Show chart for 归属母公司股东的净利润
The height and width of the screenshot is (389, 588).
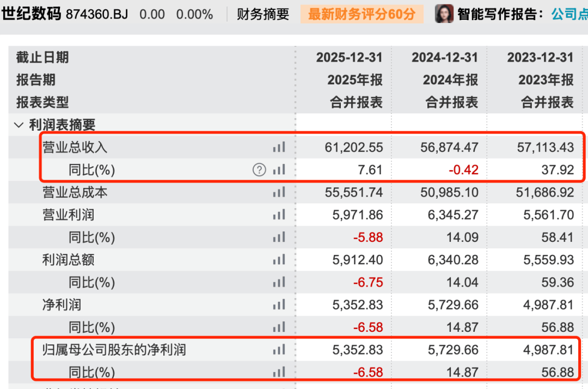click(x=279, y=350)
